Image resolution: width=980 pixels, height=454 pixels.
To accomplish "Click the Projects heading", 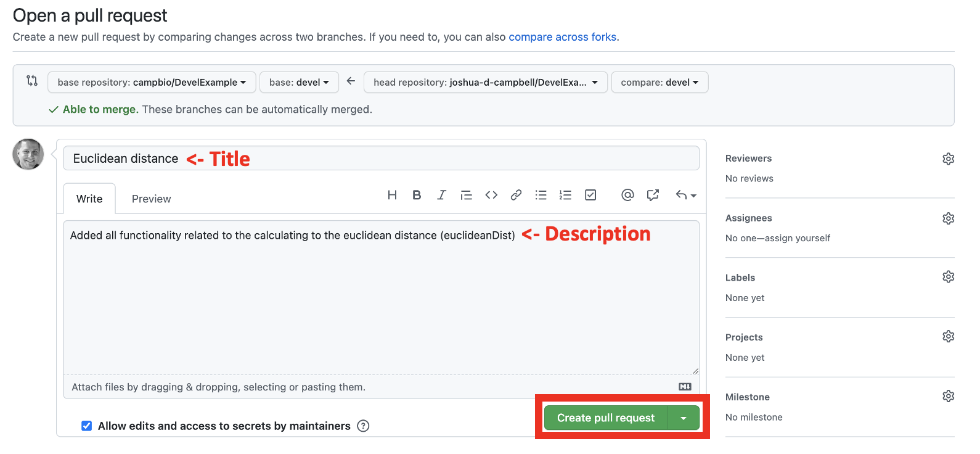I will pos(744,337).
